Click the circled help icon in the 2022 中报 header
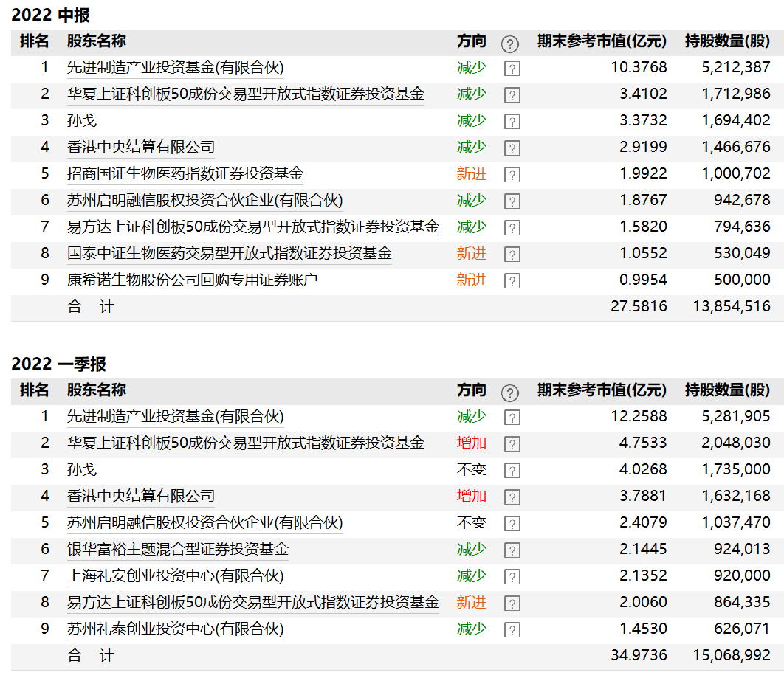Image resolution: width=784 pixels, height=681 pixels. click(510, 44)
